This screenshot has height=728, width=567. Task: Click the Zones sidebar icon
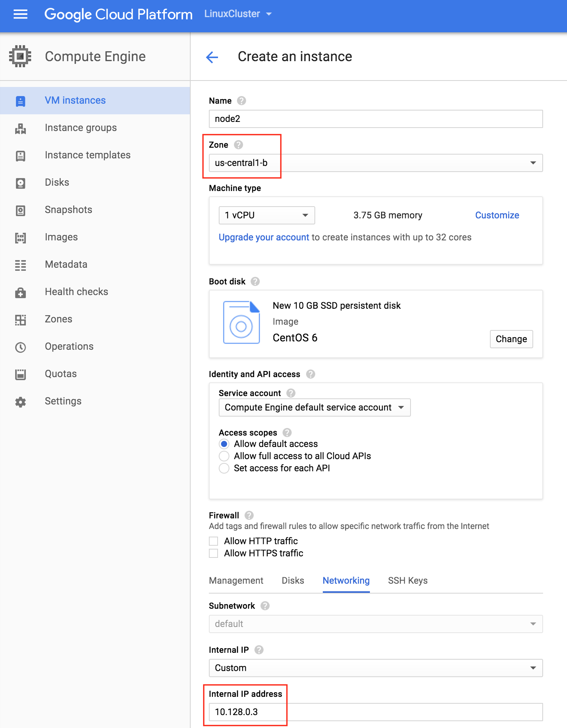pos(21,320)
